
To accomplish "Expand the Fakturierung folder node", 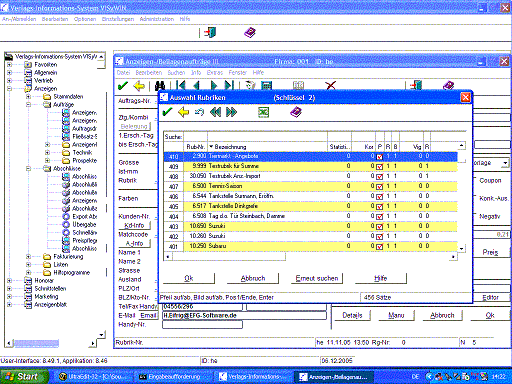I will pos(28,256).
